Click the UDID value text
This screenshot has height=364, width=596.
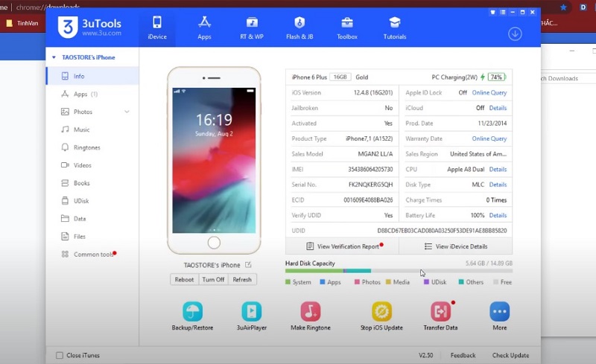[x=442, y=231]
